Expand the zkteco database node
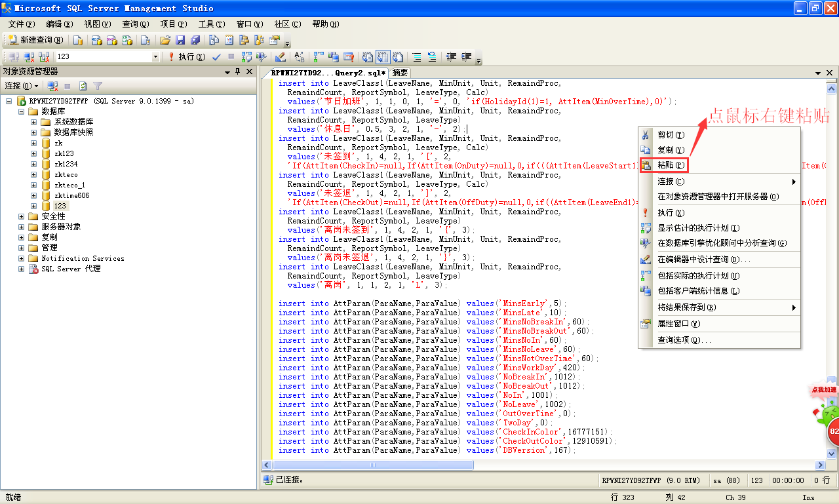 [x=34, y=174]
